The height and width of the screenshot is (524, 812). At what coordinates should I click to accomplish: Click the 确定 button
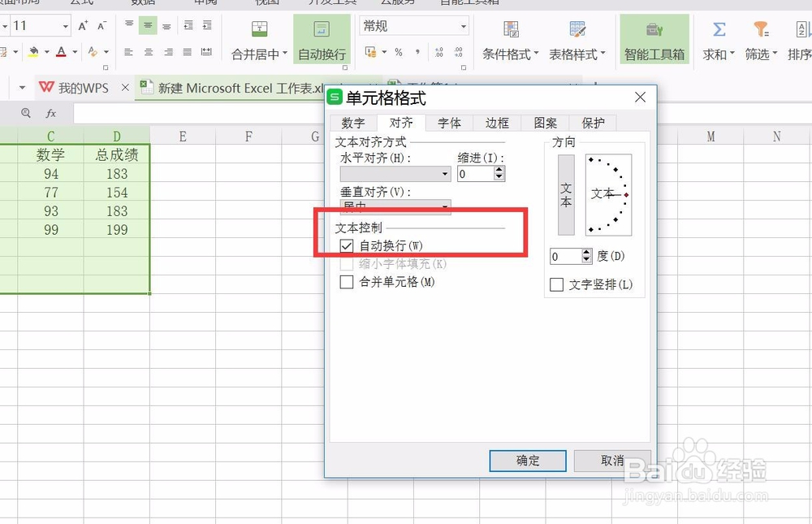tap(527, 461)
